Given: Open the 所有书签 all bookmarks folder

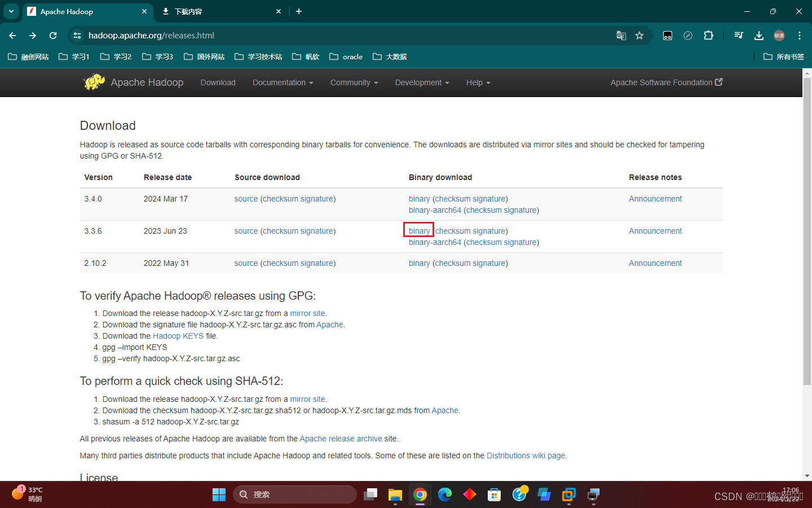Looking at the screenshot, I should [784, 56].
